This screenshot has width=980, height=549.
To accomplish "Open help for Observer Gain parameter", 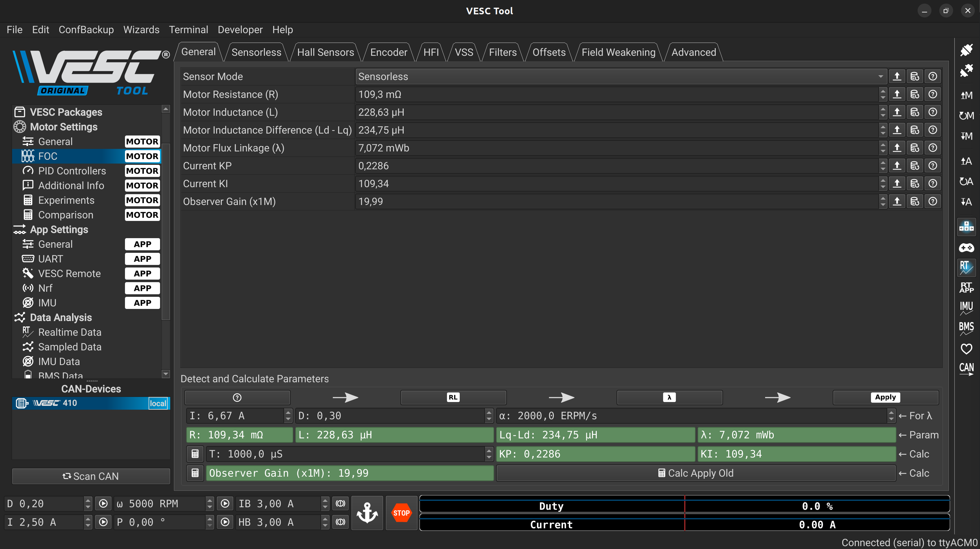I will click(932, 201).
